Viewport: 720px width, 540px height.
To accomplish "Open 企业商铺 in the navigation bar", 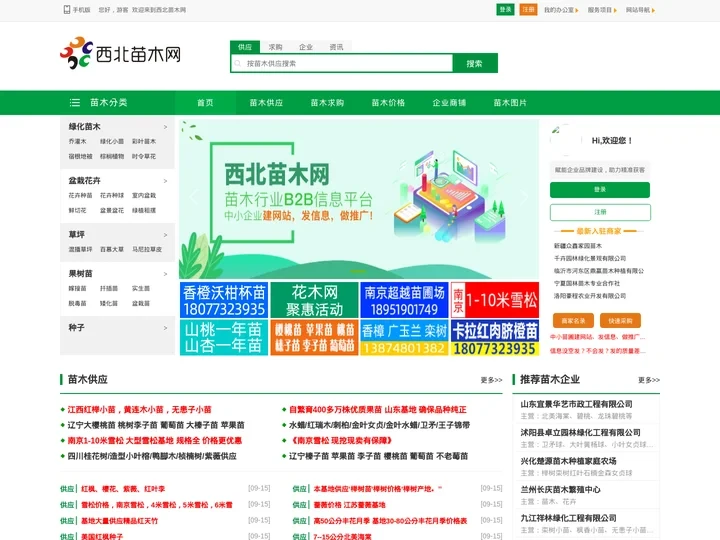I will tap(449, 102).
